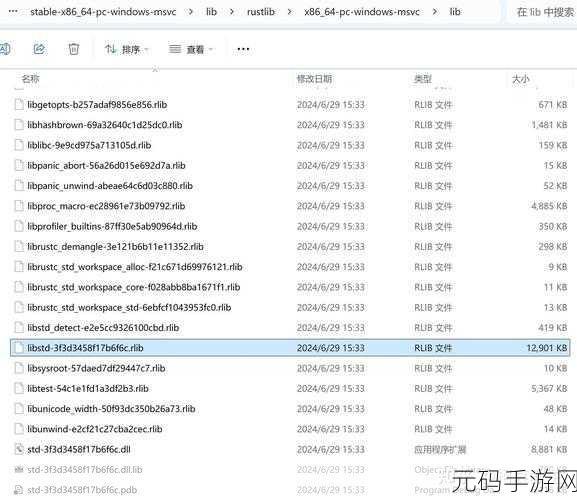Open the 排序 sort dropdown

[x=127, y=49]
